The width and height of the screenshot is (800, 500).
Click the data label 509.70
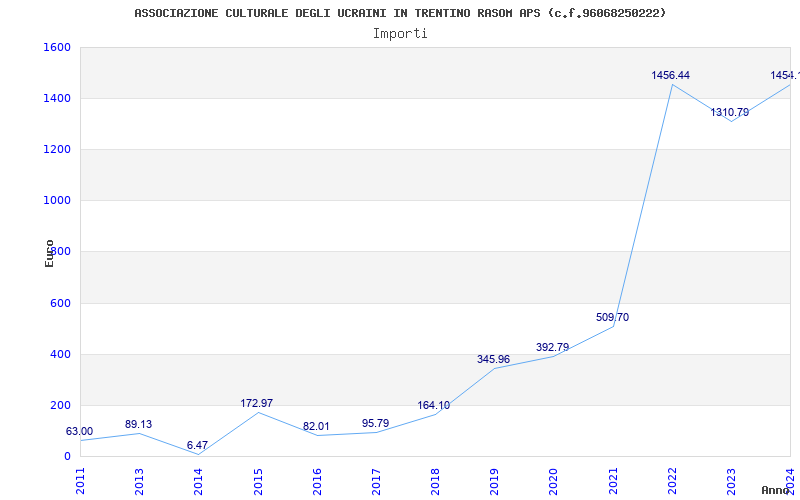click(x=612, y=317)
